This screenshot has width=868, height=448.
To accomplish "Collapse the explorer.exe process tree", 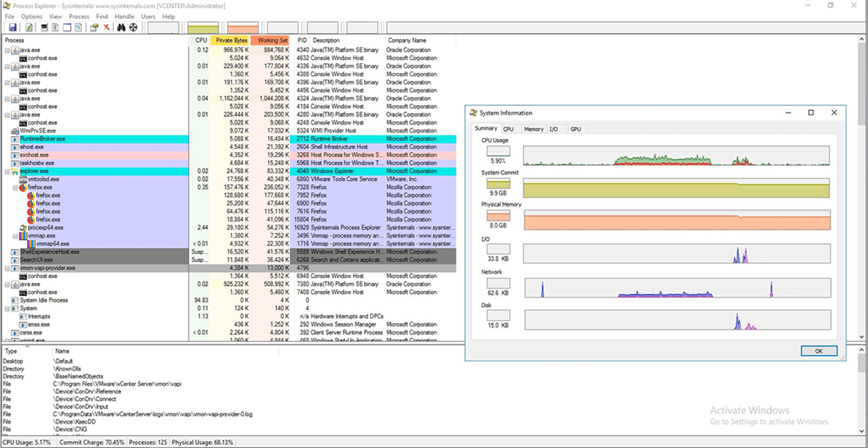I will point(7,171).
